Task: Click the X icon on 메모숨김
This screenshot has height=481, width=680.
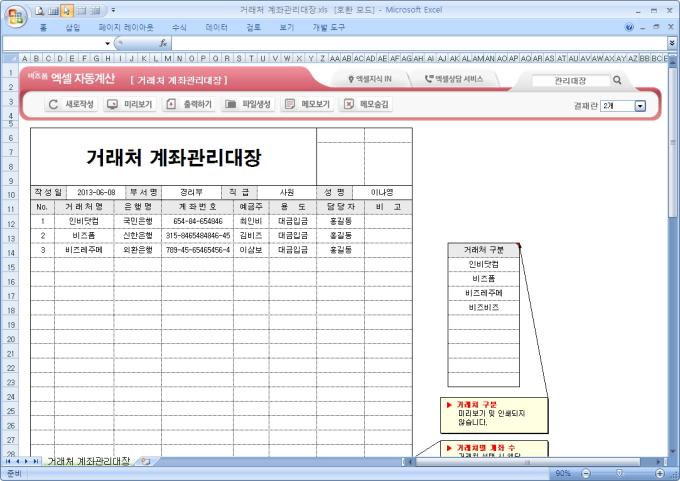Action: point(348,104)
